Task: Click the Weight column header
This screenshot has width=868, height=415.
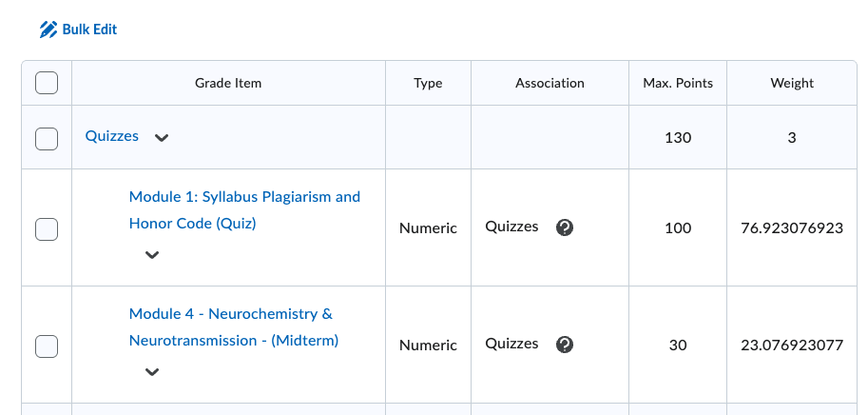Action: click(792, 83)
